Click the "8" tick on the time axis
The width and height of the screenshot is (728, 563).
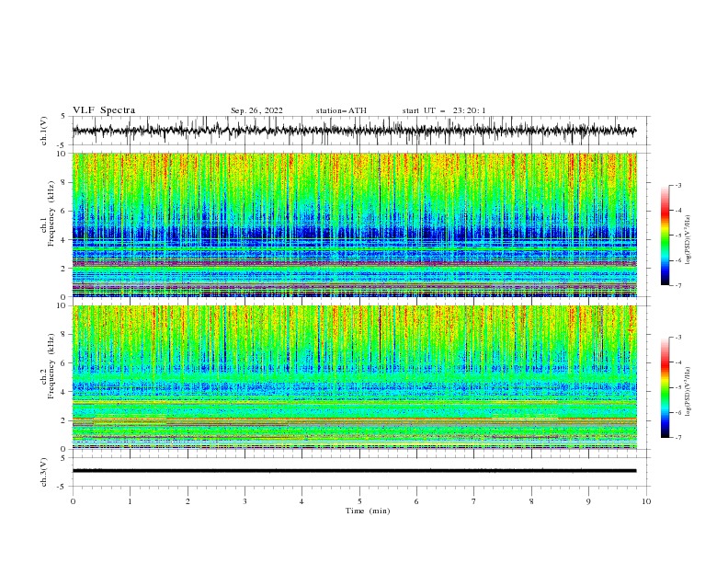click(x=531, y=501)
